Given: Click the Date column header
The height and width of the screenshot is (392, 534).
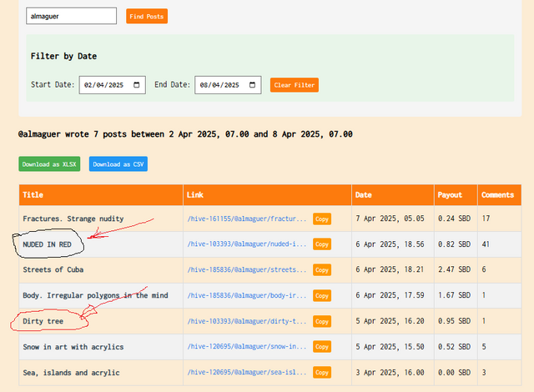Looking at the screenshot, I should click(x=393, y=195).
